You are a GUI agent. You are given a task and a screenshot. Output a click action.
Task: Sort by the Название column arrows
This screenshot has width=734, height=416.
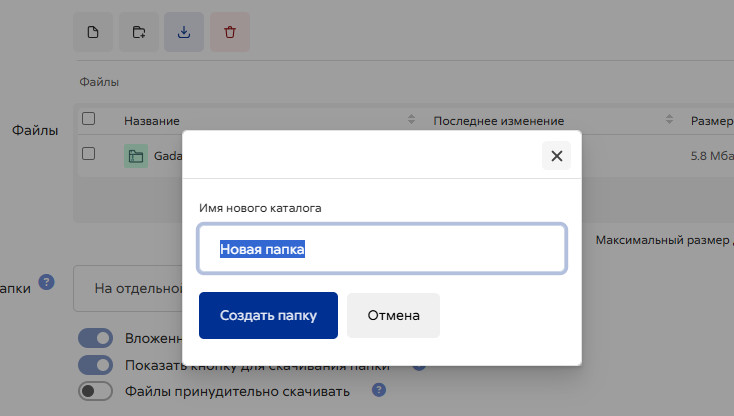tap(411, 120)
